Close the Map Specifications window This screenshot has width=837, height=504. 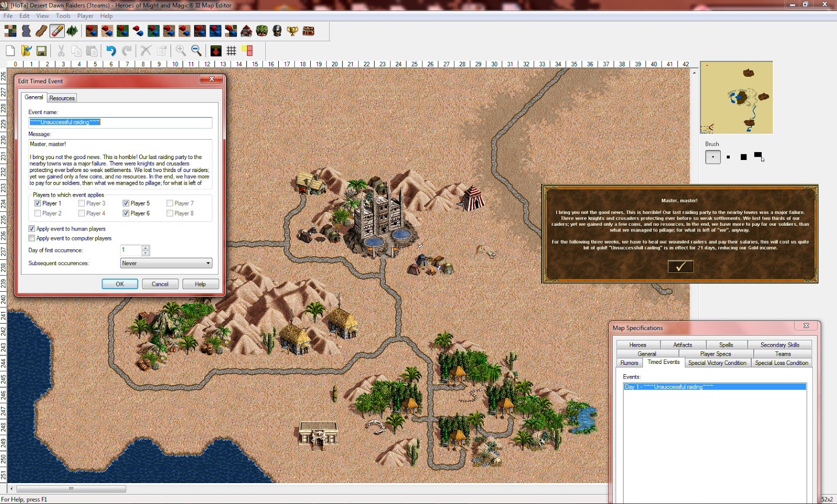pyautogui.click(x=806, y=326)
